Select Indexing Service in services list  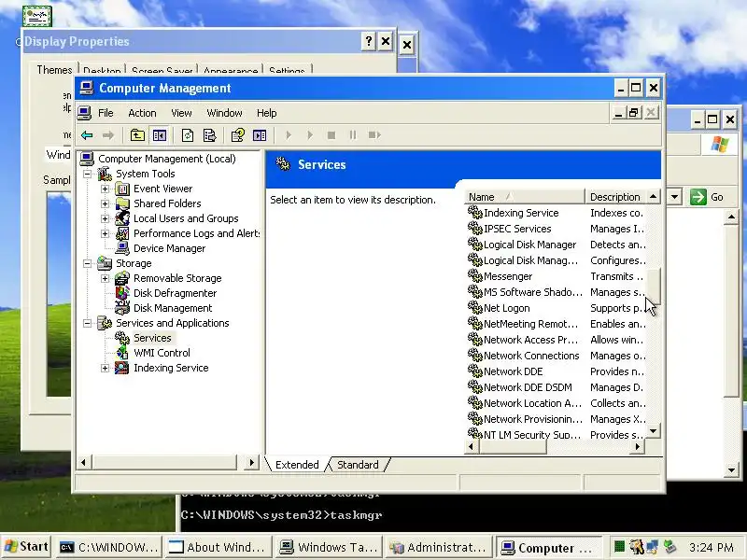pyautogui.click(x=521, y=213)
